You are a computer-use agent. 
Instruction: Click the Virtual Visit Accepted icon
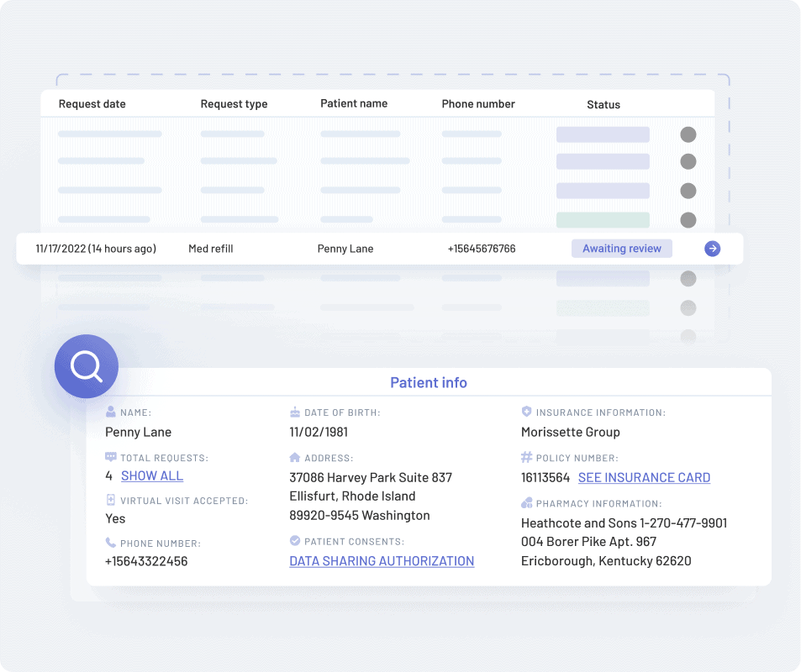click(111, 501)
